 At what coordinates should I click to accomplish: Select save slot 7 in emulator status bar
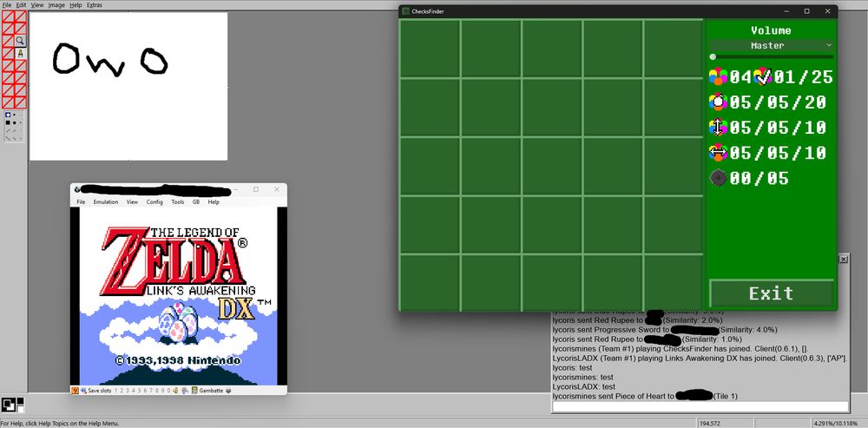(151, 391)
